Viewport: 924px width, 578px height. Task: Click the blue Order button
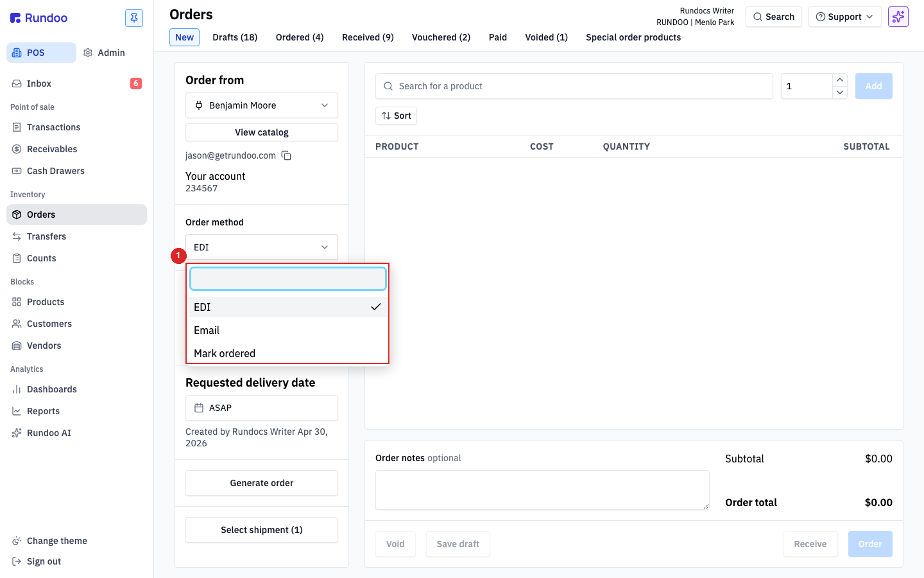pyautogui.click(x=870, y=544)
